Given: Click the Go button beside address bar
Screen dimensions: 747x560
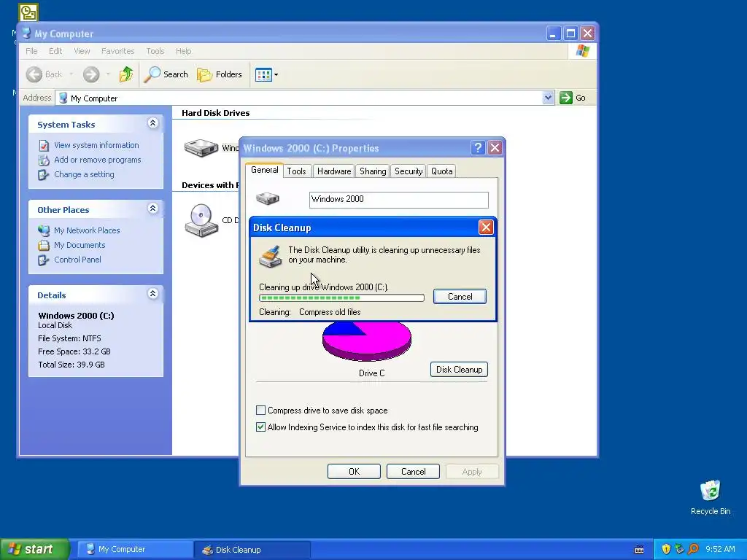Looking at the screenshot, I should pyautogui.click(x=573, y=98).
